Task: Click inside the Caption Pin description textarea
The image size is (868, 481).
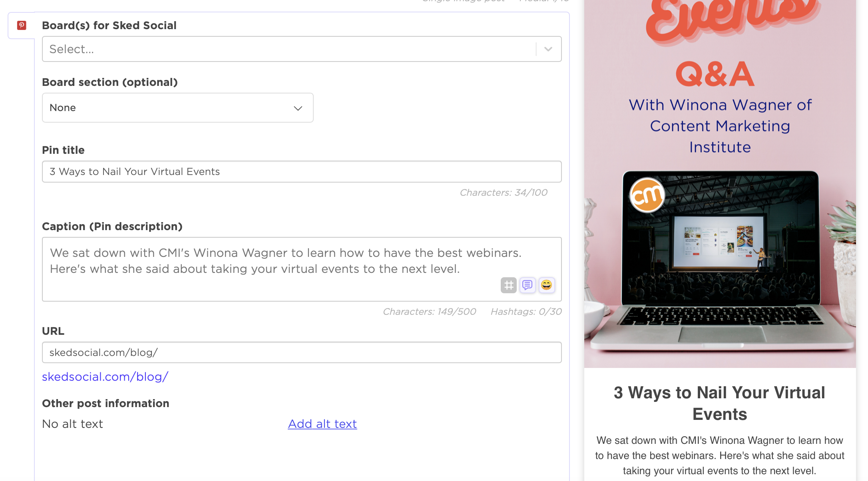Action: point(302,269)
